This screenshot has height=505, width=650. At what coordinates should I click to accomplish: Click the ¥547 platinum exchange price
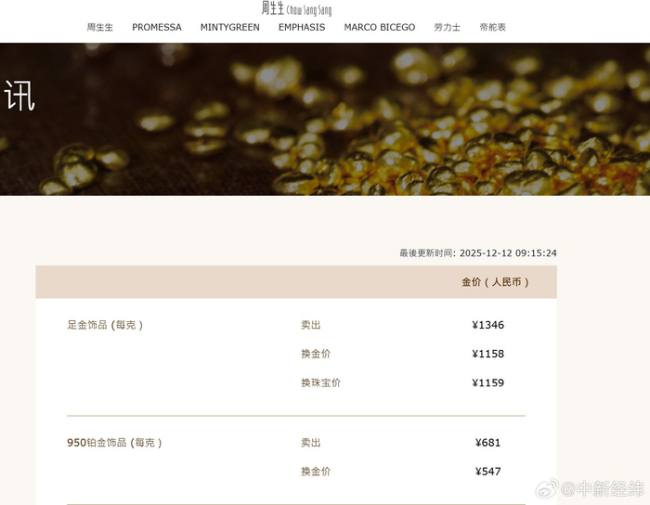tap(488, 471)
